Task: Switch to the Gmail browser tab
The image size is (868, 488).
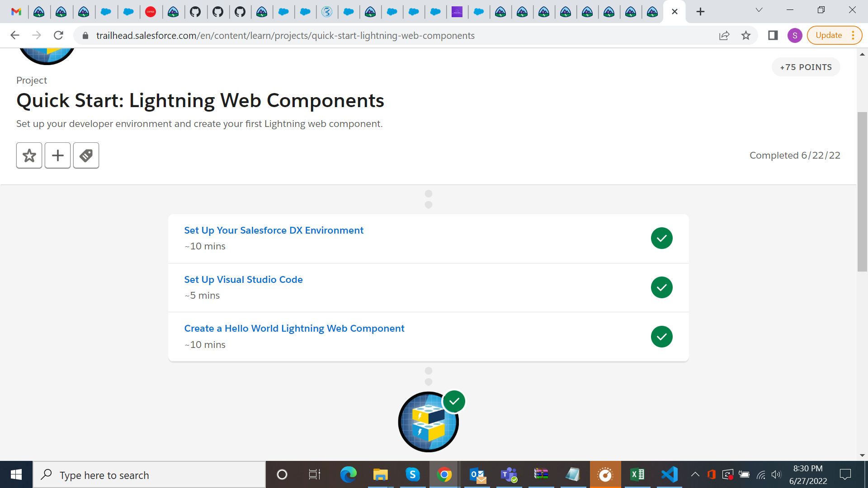Action: point(16,12)
